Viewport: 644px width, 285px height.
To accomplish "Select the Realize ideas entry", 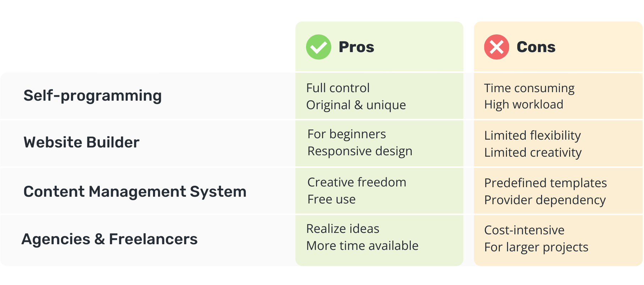I will pyautogui.click(x=343, y=229).
